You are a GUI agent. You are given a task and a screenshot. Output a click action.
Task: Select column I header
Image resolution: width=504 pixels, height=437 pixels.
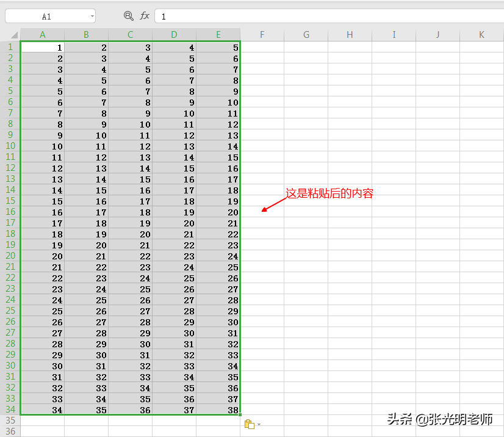(394, 35)
